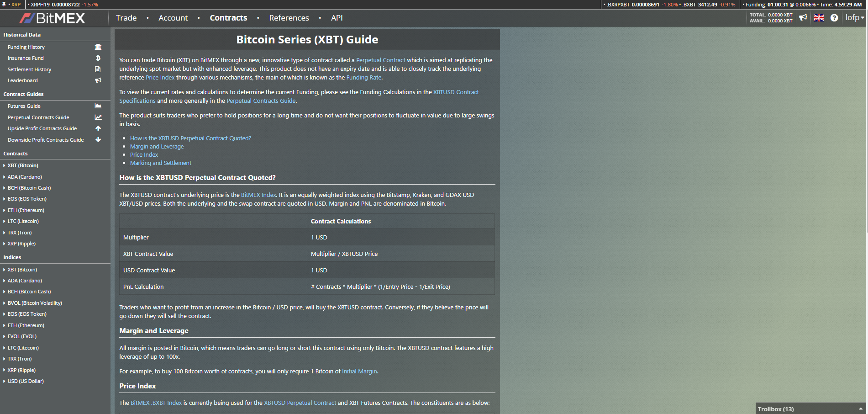Image resolution: width=868 pixels, height=414 pixels.
Task: Click the Downside Profit down-arrow icon
Action: pos(98,140)
